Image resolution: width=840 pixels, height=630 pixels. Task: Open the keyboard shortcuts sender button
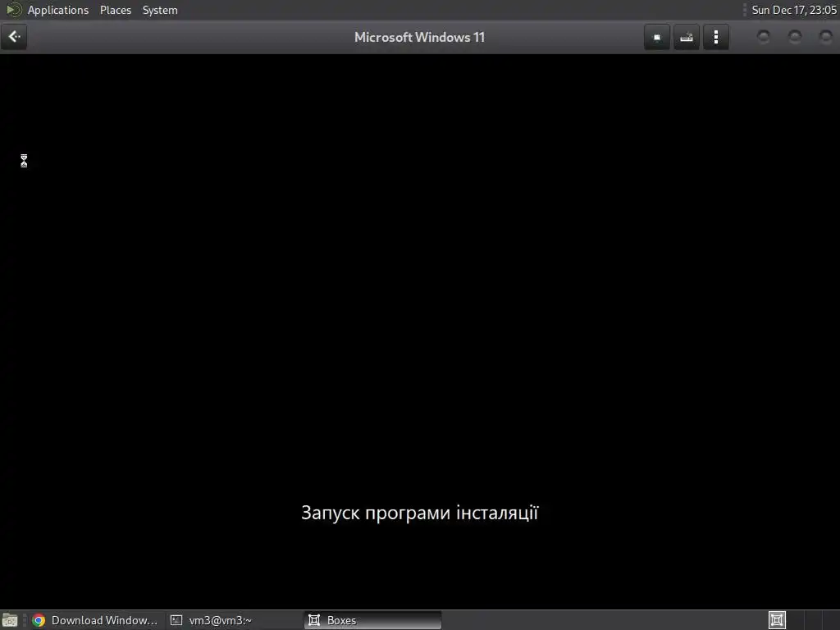[x=687, y=37]
